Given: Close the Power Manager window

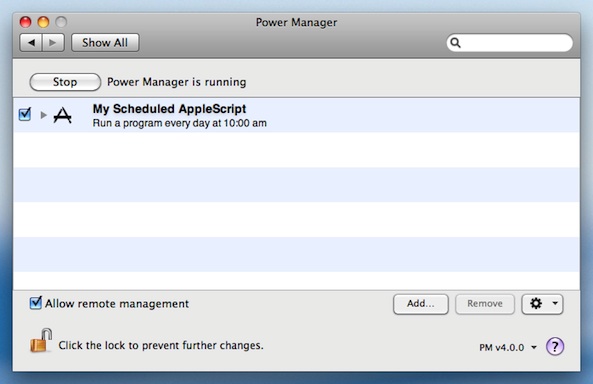Looking at the screenshot, I should [25, 22].
